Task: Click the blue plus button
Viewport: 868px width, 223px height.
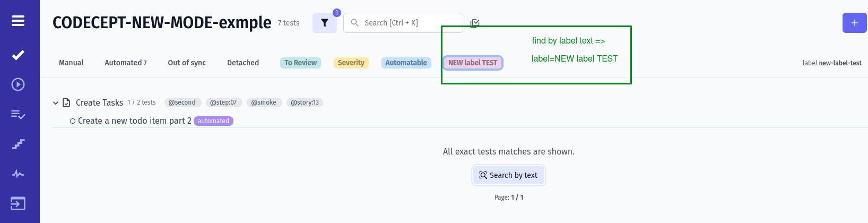Action: click(854, 23)
